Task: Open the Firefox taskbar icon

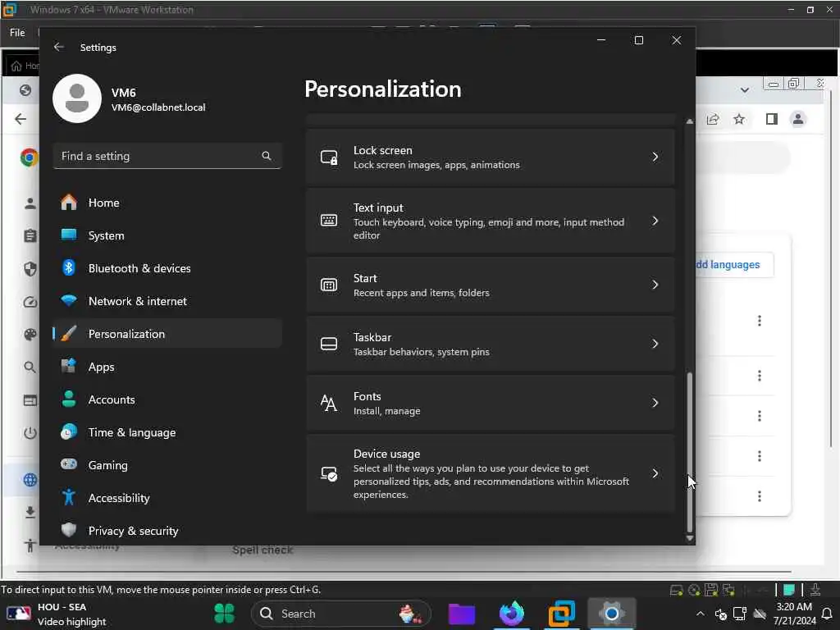Action: click(512, 614)
